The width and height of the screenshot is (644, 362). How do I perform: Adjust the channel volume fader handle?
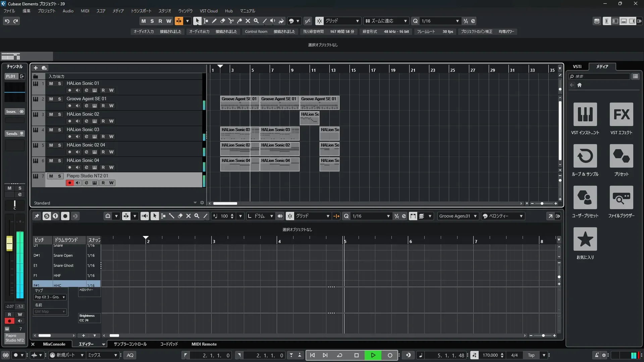click(x=9, y=243)
